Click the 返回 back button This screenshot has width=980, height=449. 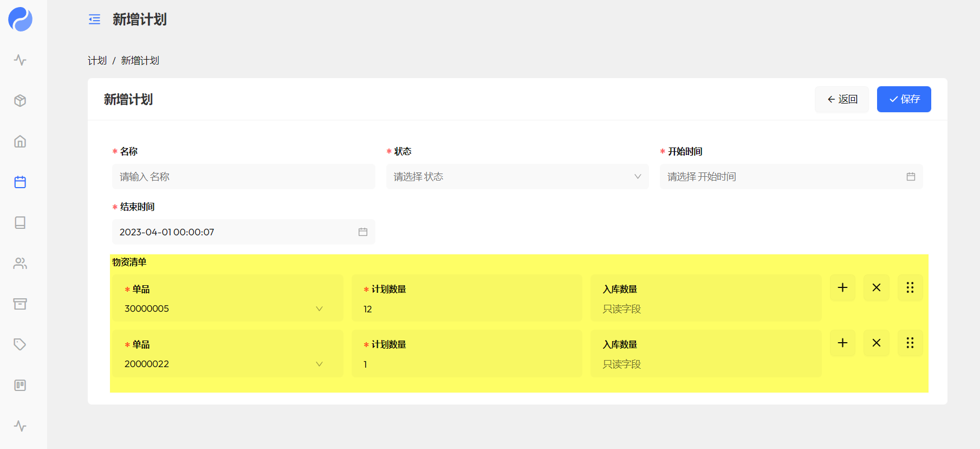pos(841,99)
